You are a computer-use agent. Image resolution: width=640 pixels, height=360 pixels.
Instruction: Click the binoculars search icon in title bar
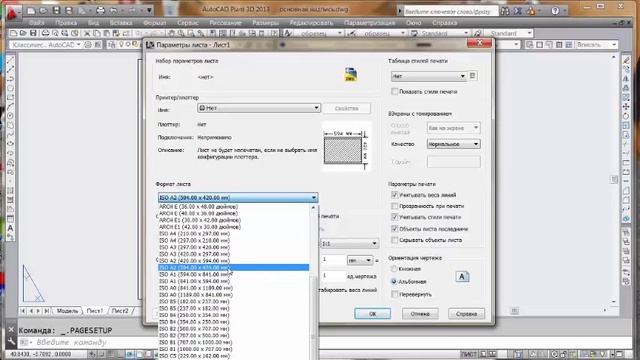point(505,11)
